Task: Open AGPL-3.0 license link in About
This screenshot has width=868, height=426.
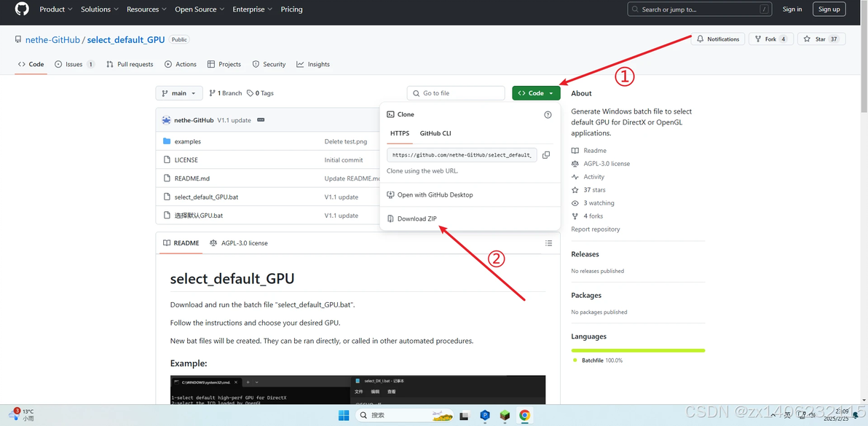Action: 601,164
